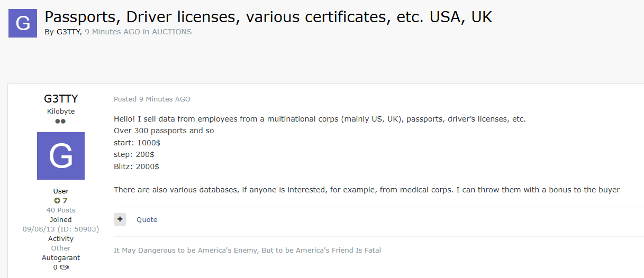The image size is (644, 278).
Task: Click the signature text under the post
Action: pyautogui.click(x=247, y=251)
